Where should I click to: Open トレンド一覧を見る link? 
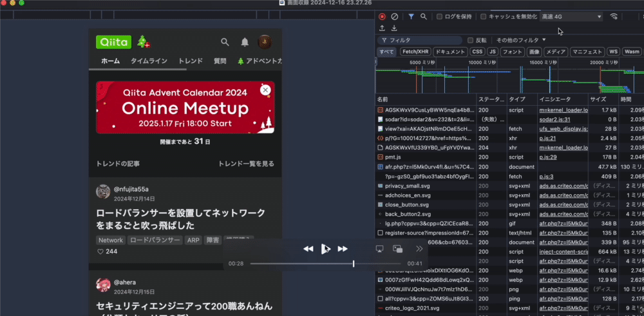pyautogui.click(x=246, y=164)
